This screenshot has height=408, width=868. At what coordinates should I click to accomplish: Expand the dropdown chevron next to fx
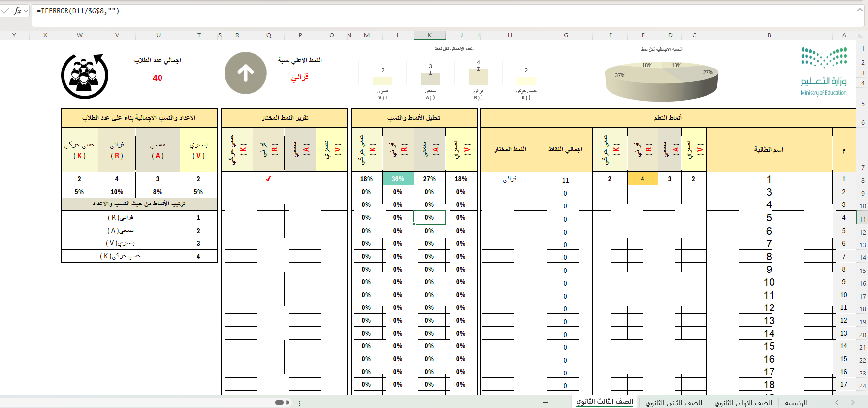tap(26, 11)
